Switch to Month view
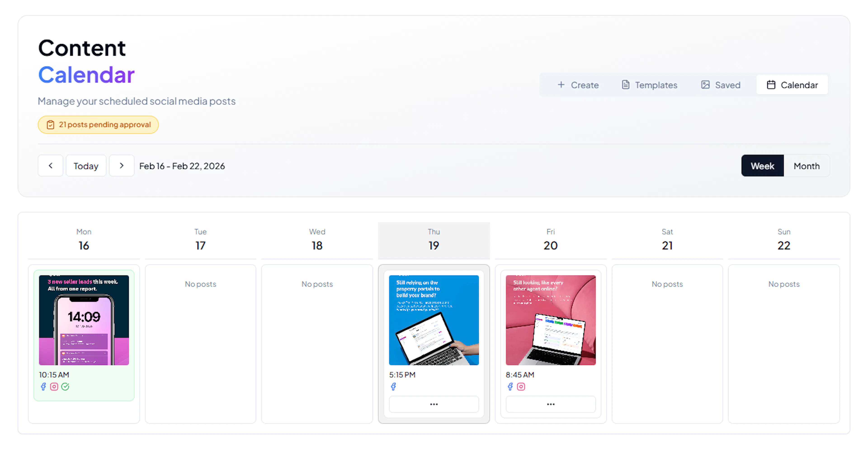The height and width of the screenshot is (453, 868). click(x=806, y=166)
